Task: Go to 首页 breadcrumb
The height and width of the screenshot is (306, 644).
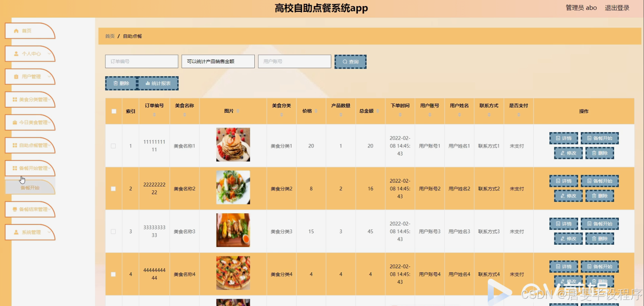Action: click(110, 36)
